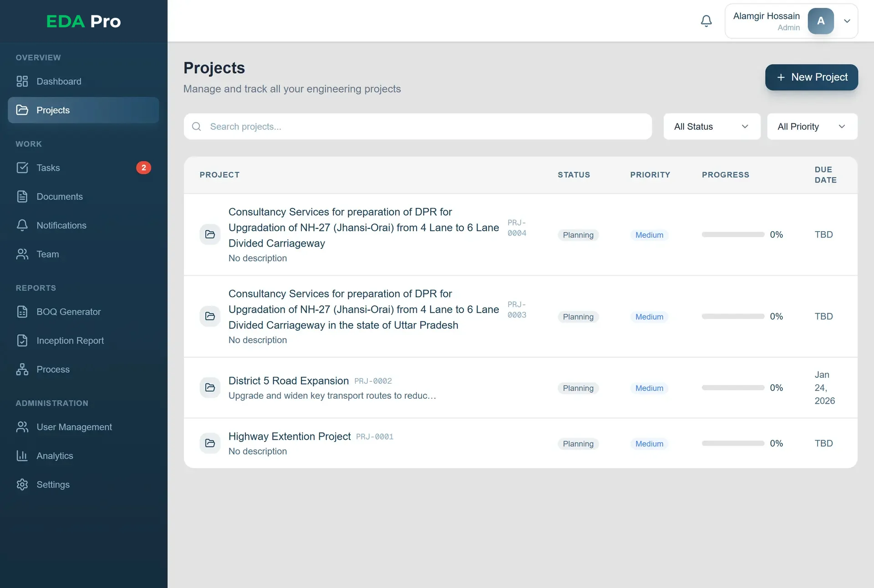Select the Medium priority badge on PRJ-0001
This screenshot has height=588, width=874.
(649, 444)
